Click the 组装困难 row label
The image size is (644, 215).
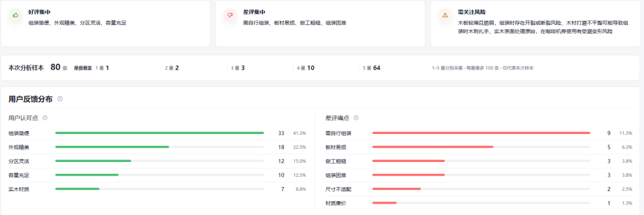coord(336,175)
